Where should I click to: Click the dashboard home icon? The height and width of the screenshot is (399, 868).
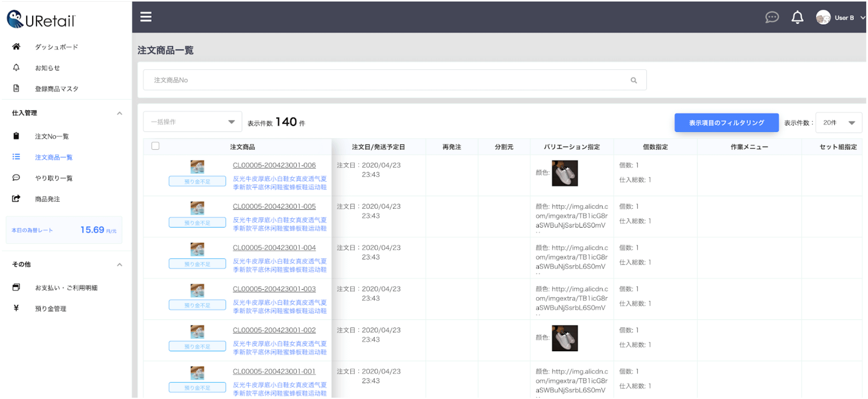(16, 46)
